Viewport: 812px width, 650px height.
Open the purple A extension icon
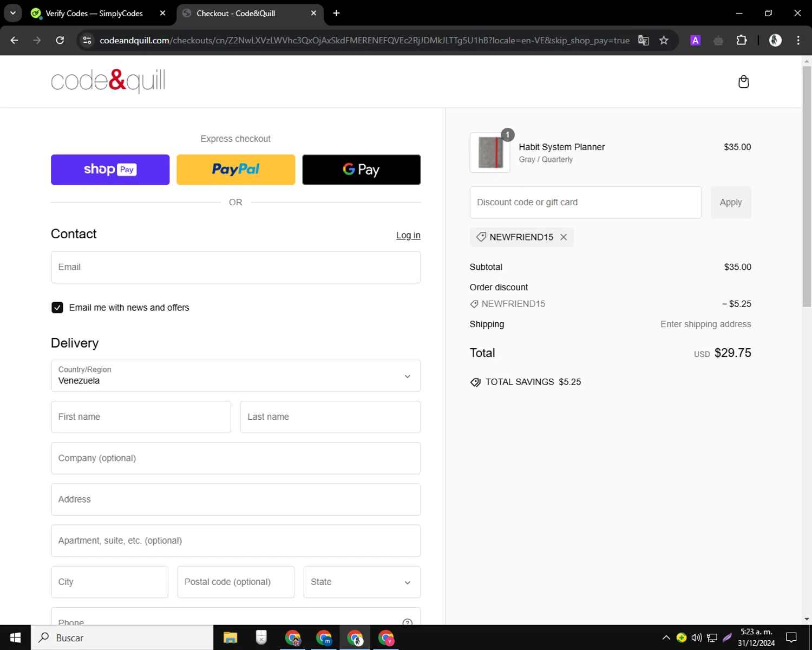point(696,40)
